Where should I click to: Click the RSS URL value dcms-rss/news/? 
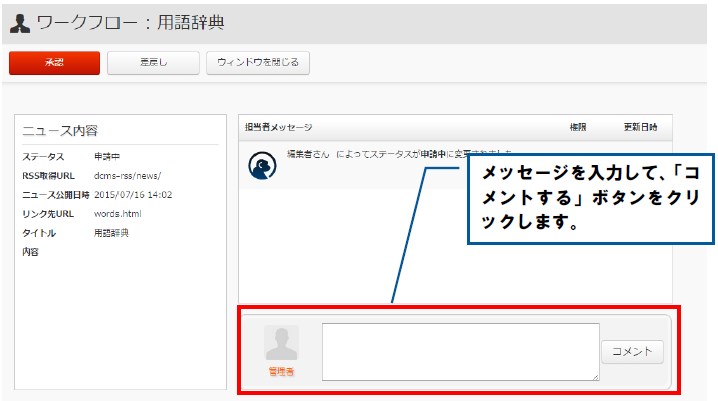click(x=127, y=176)
